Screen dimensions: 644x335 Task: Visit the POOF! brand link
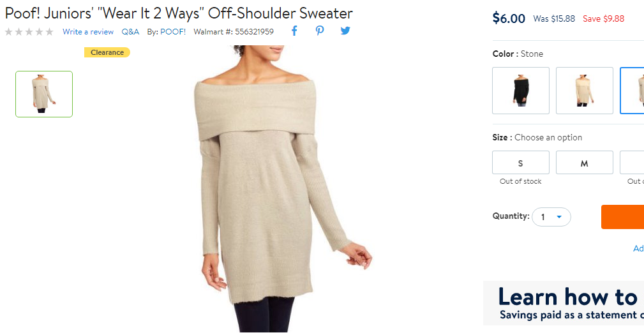173,32
